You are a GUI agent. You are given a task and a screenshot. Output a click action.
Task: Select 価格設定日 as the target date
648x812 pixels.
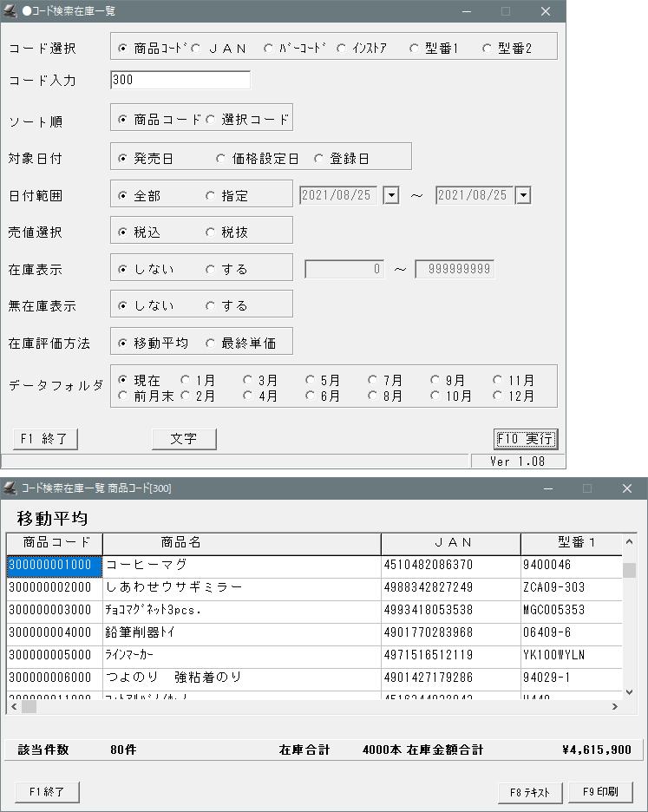(220, 159)
